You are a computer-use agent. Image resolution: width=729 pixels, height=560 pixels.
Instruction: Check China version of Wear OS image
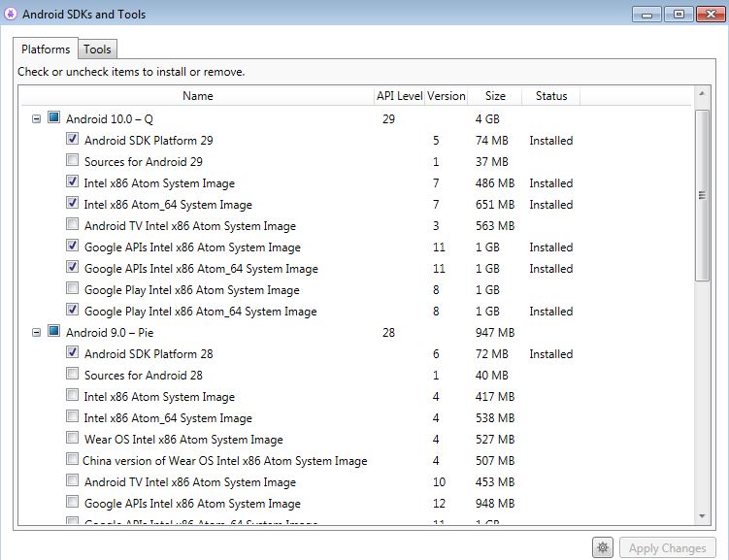tap(72, 459)
